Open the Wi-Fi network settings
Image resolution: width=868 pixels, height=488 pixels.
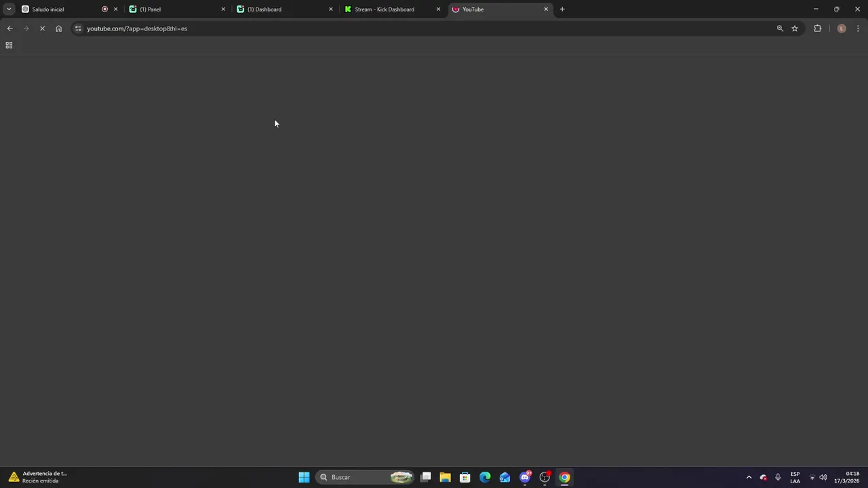point(812,477)
